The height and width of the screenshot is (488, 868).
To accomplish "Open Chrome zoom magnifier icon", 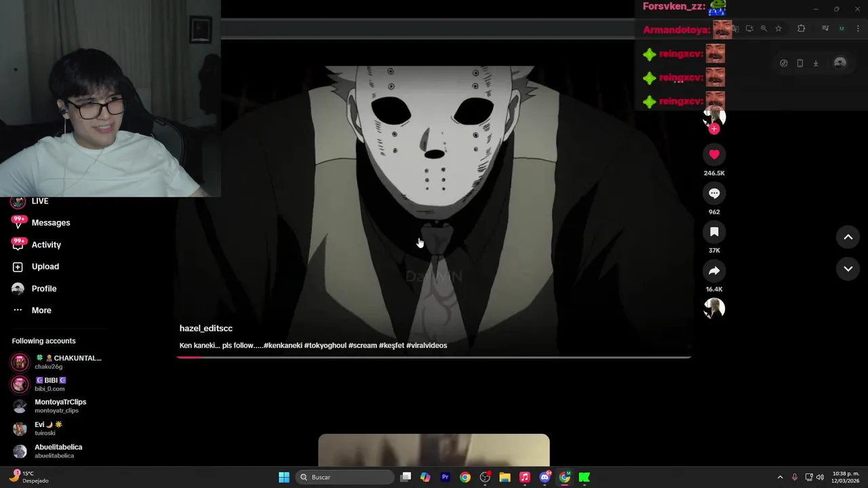I will coord(764,28).
